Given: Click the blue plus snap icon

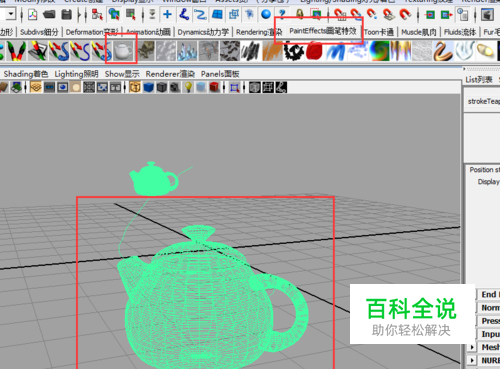Looking at the screenshot, I should (x=167, y=14).
